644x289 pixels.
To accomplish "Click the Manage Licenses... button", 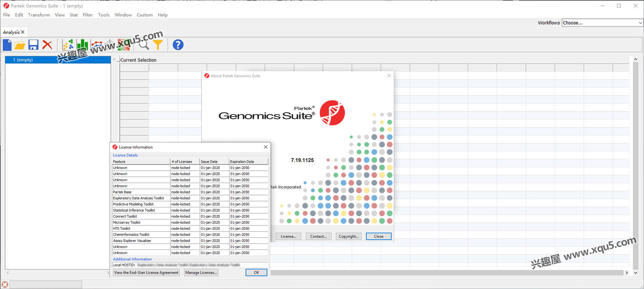I will point(201,273).
